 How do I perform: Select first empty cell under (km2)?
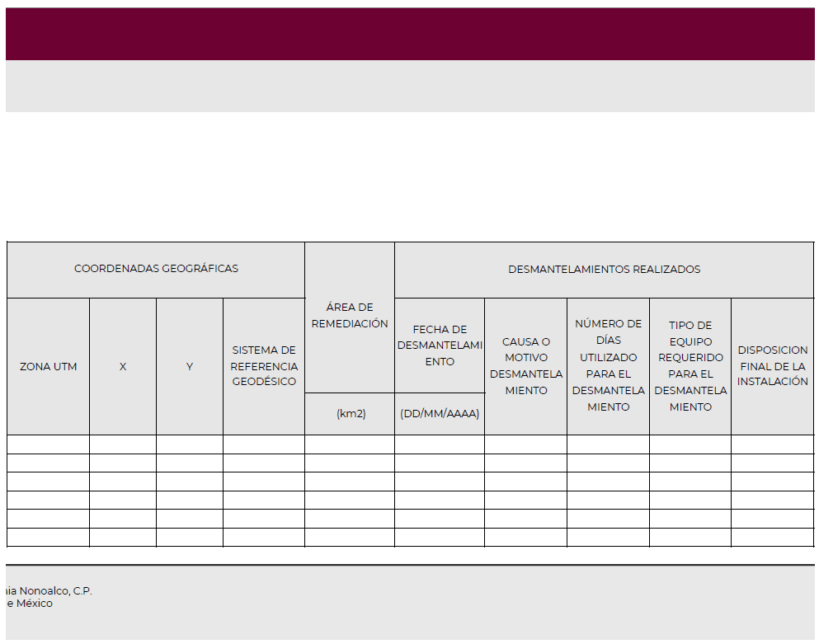click(350, 444)
